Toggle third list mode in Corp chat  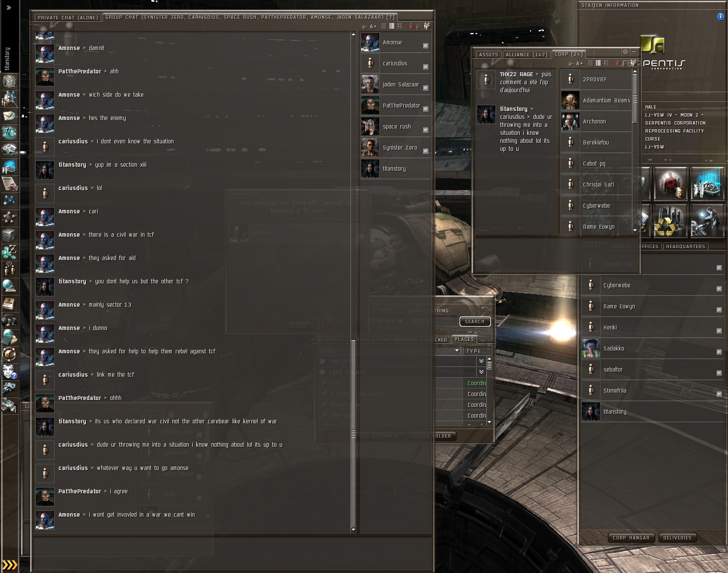[606, 63]
